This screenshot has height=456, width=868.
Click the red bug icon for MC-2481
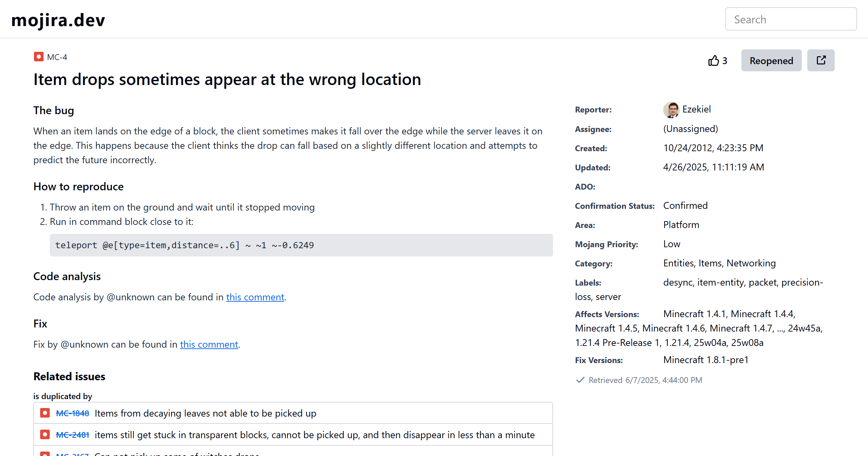click(45, 434)
